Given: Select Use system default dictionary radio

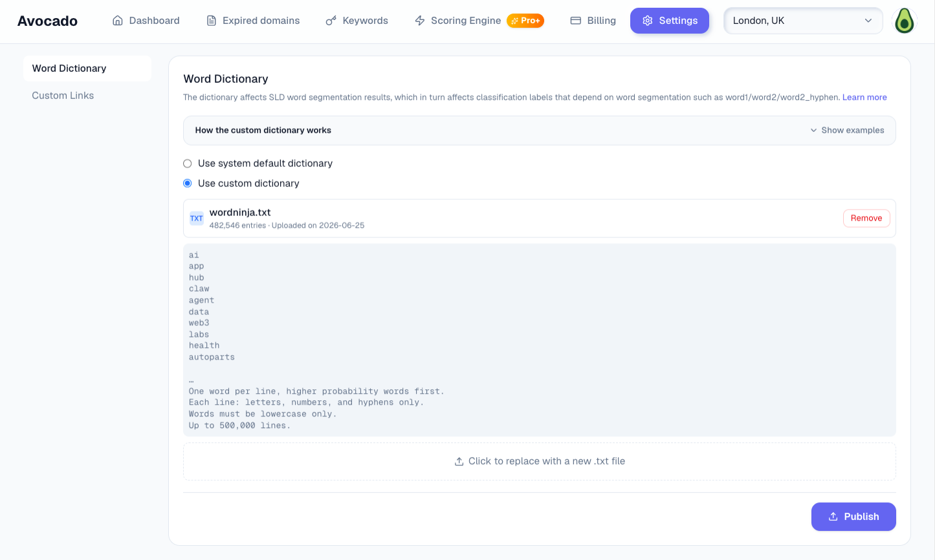Looking at the screenshot, I should click(188, 164).
